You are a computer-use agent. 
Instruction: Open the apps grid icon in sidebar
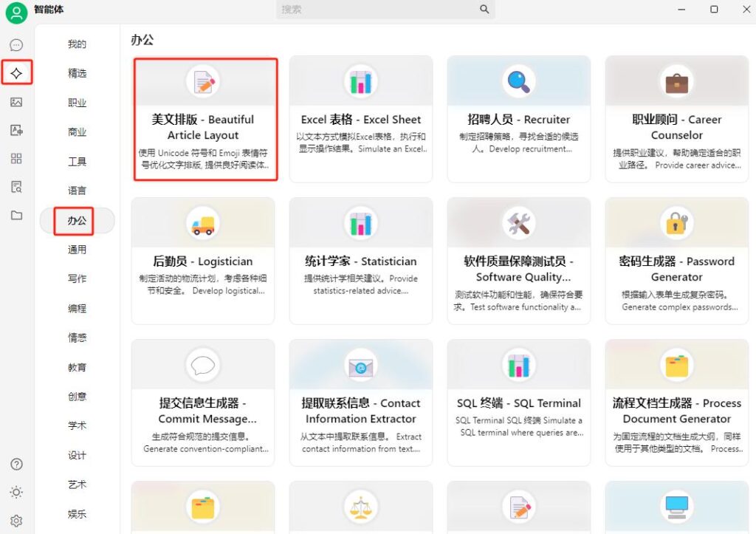click(16, 159)
